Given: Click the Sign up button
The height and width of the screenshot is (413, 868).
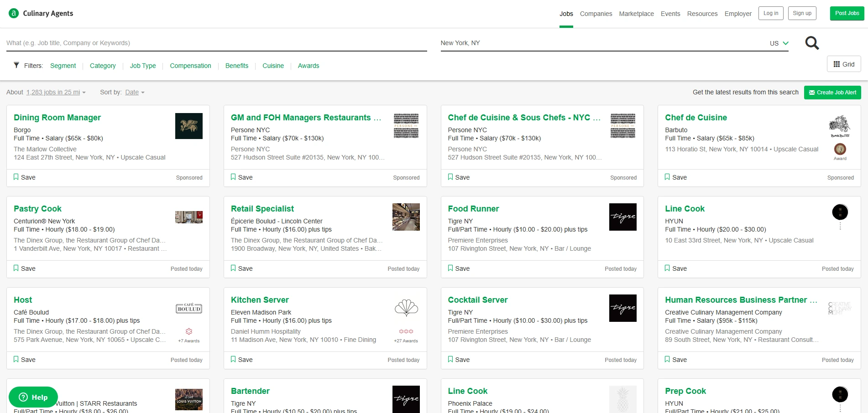Looking at the screenshot, I should pos(802,13).
